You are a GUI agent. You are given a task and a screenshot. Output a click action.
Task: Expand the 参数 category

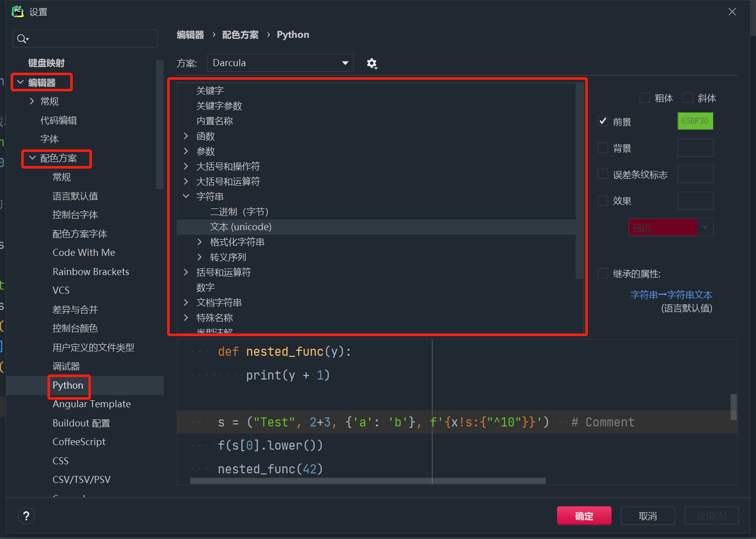186,151
